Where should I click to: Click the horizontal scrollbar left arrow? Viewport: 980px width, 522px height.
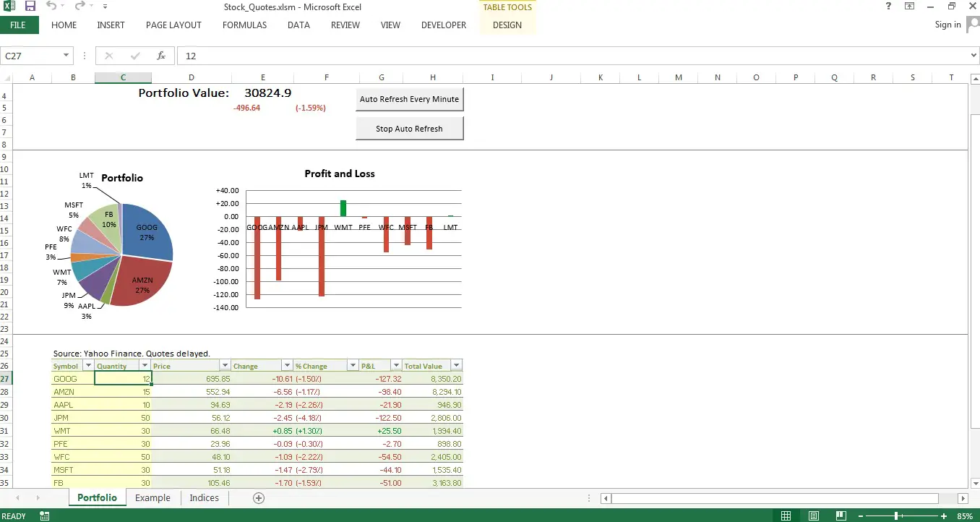pyautogui.click(x=606, y=498)
